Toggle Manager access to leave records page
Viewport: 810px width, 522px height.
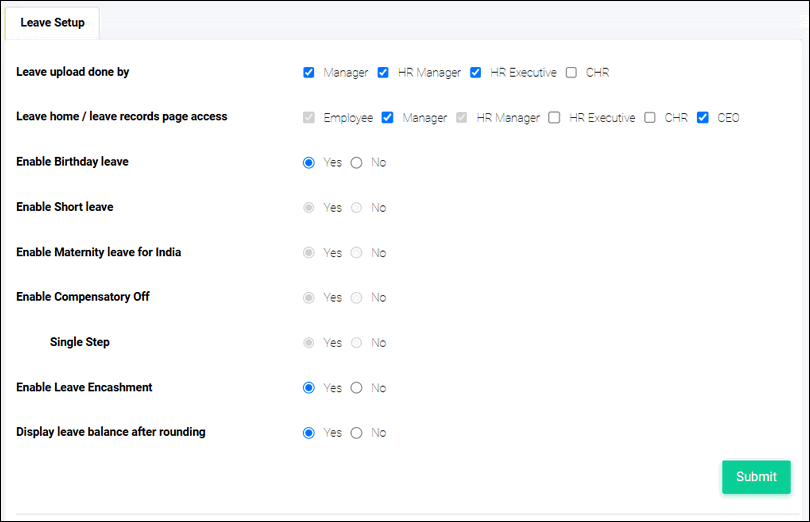[387, 118]
